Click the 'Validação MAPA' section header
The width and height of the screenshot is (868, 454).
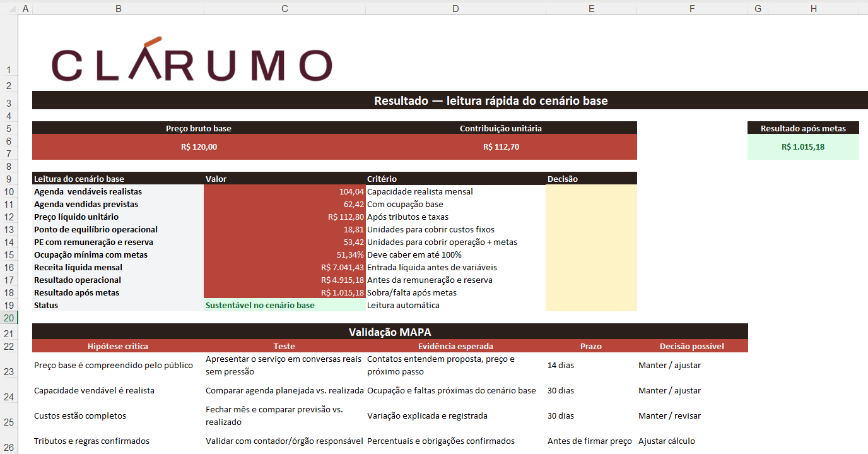click(x=390, y=332)
